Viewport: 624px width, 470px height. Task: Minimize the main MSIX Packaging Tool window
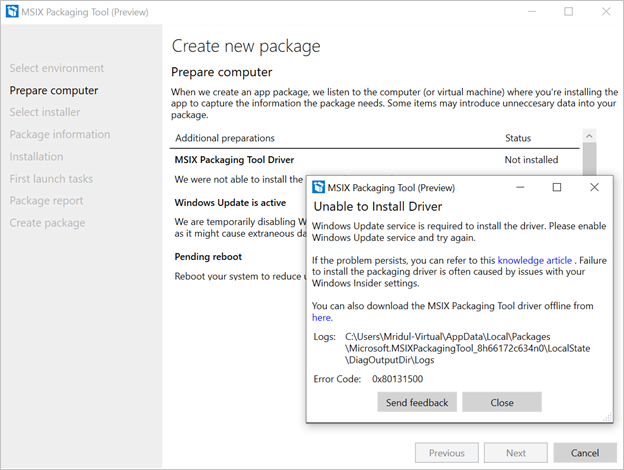pyautogui.click(x=531, y=12)
